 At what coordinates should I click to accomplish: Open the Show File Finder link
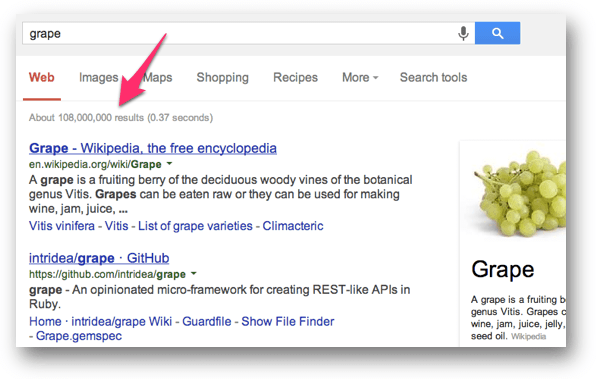point(288,322)
